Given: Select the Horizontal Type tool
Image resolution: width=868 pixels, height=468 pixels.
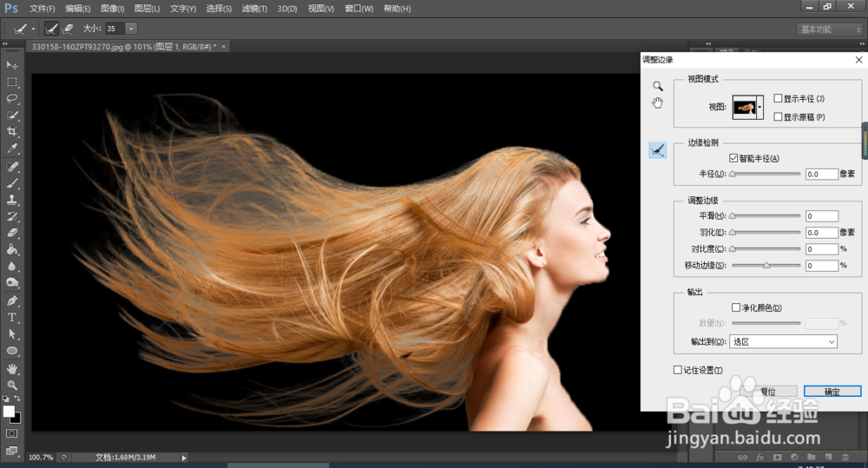Looking at the screenshot, I should [12, 317].
